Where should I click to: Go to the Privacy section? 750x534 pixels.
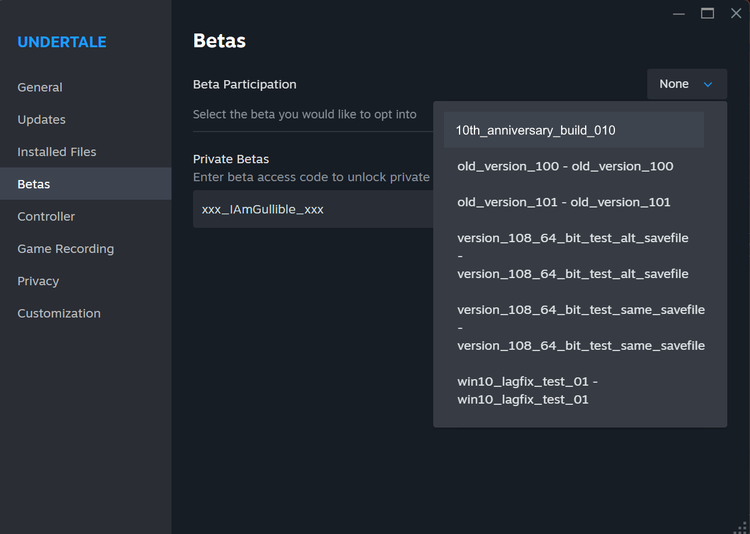tap(86, 281)
